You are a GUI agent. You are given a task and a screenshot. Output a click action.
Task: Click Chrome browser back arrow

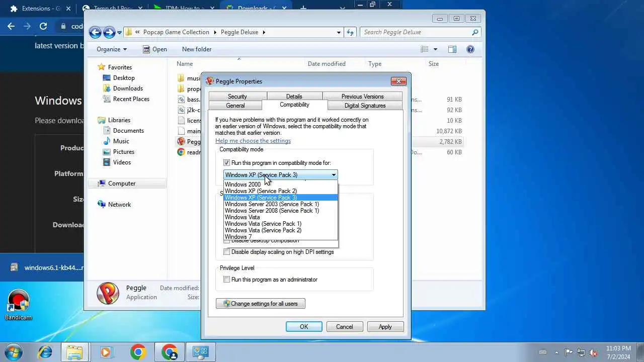tap(11, 26)
